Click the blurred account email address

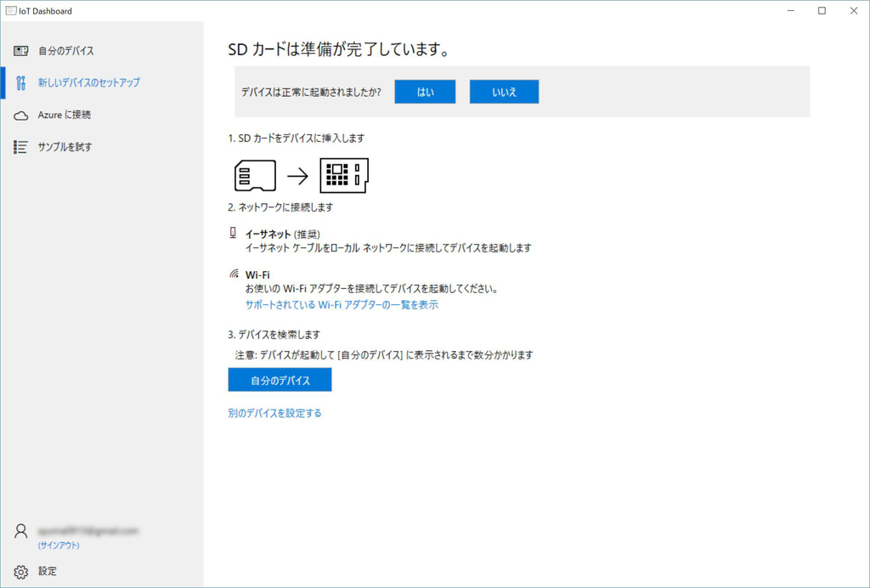[88, 531]
